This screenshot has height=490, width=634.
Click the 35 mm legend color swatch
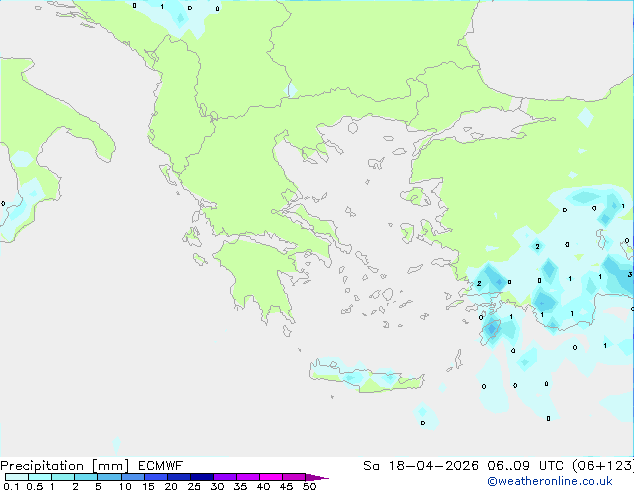tap(247, 477)
